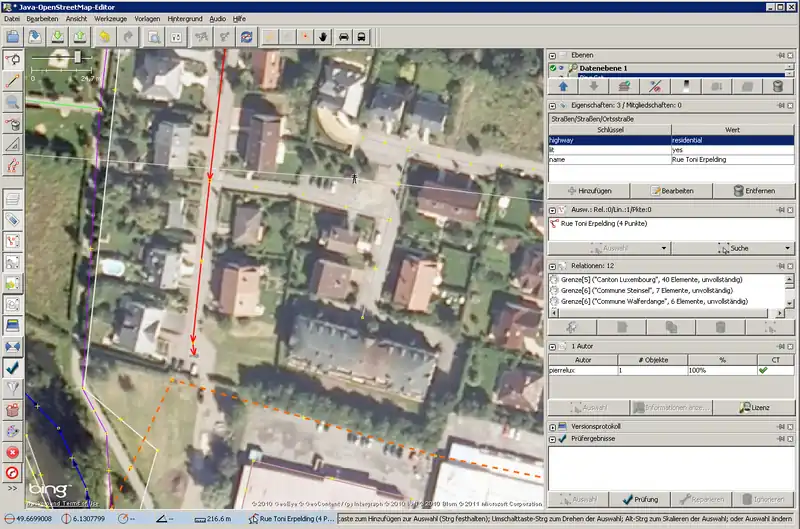Click the zoom slider handle on map
Viewport: 800px width, 529px height.
[78, 59]
